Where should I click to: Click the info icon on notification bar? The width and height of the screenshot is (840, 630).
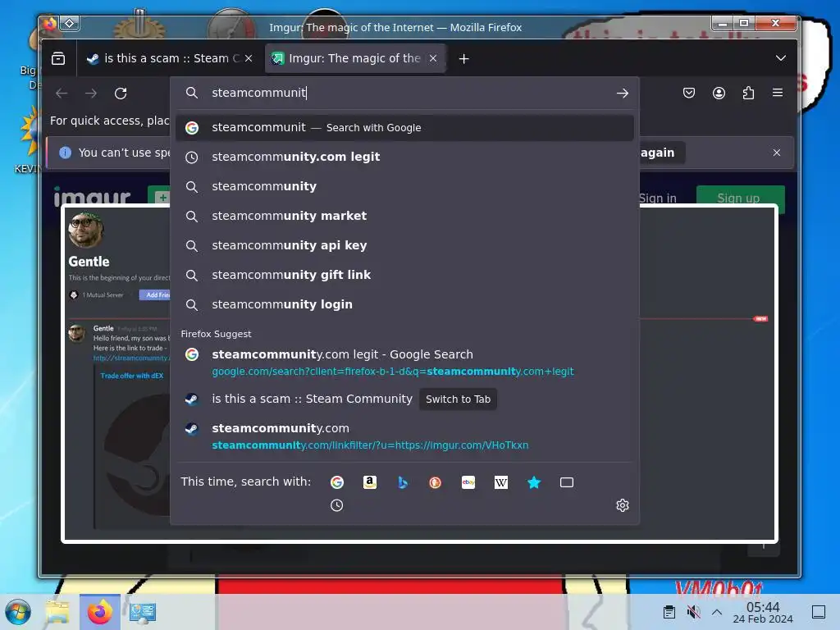(66, 153)
